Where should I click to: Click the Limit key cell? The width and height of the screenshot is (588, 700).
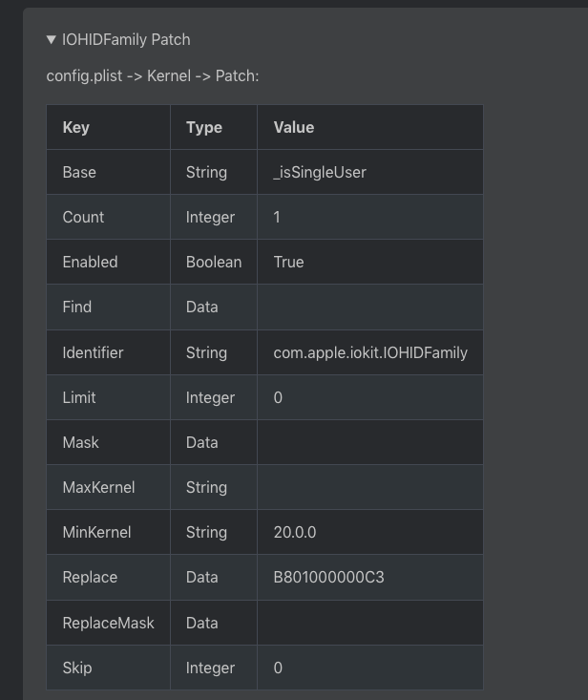pos(79,398)
